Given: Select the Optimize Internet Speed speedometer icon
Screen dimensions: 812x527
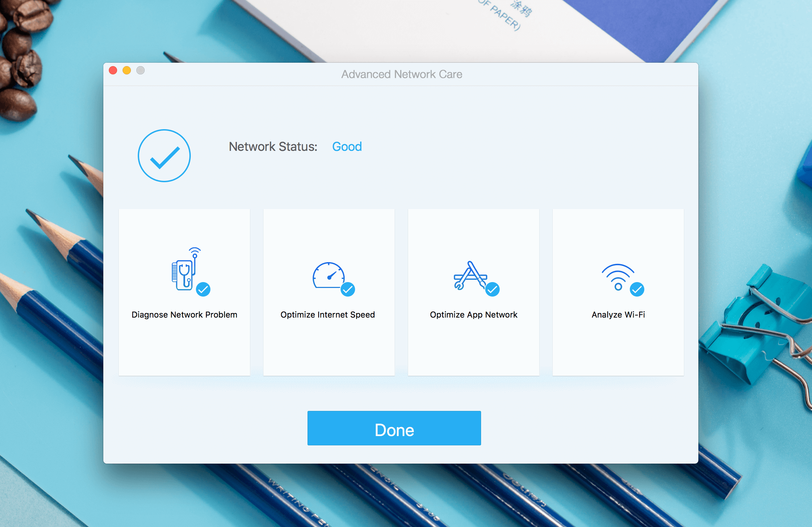Looking at the screenshot, I should [x=329, y=275].
